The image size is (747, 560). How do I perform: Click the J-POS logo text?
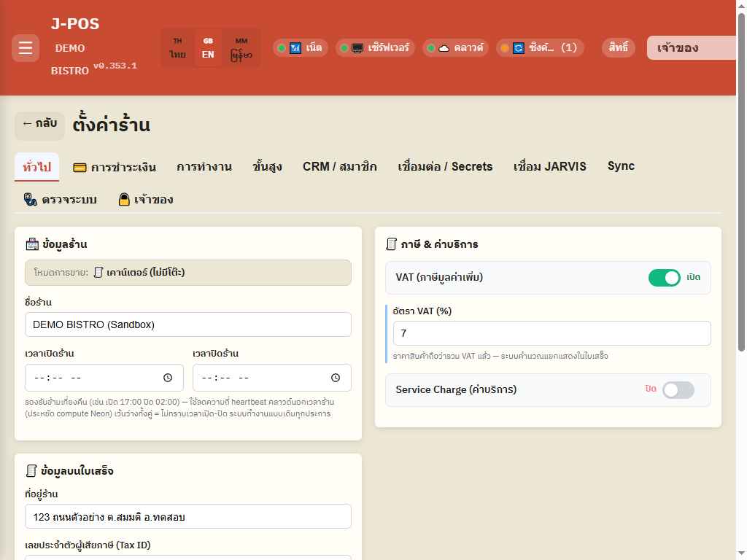coord(75,24)
